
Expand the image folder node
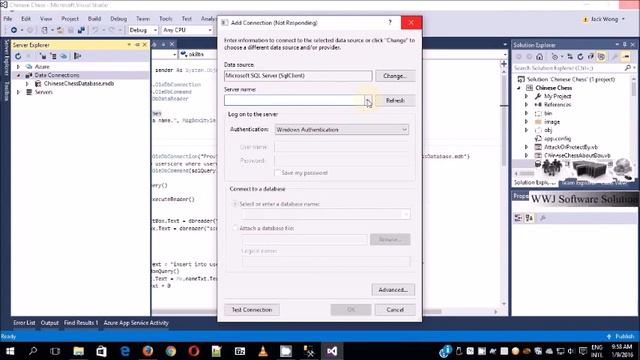coord(527,122)
